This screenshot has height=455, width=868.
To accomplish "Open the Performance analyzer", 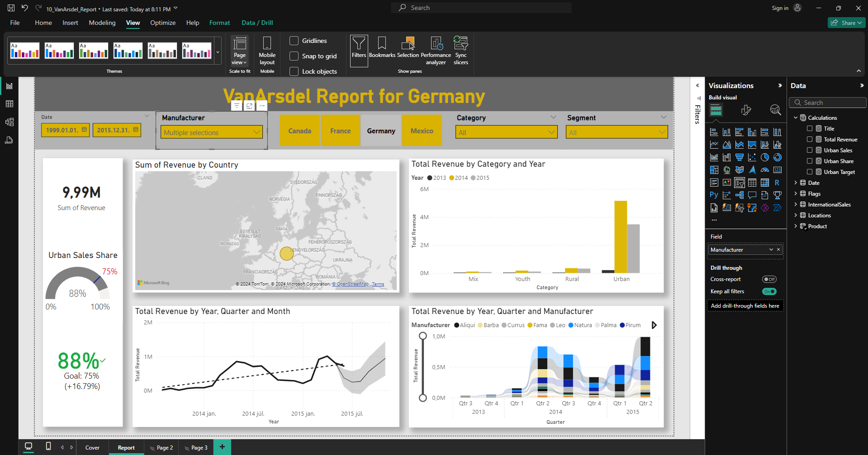I will [436, 50].
